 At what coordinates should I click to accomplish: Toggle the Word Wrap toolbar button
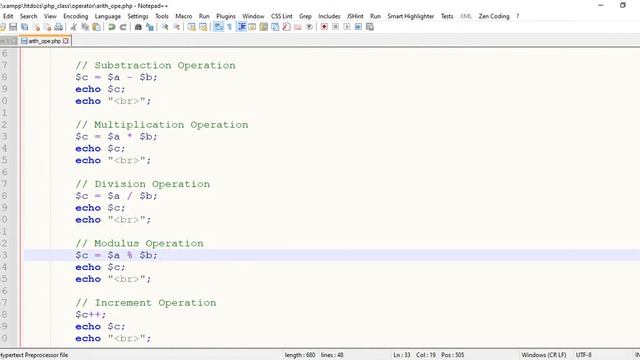pyautogui.click(x=218, y=27)
